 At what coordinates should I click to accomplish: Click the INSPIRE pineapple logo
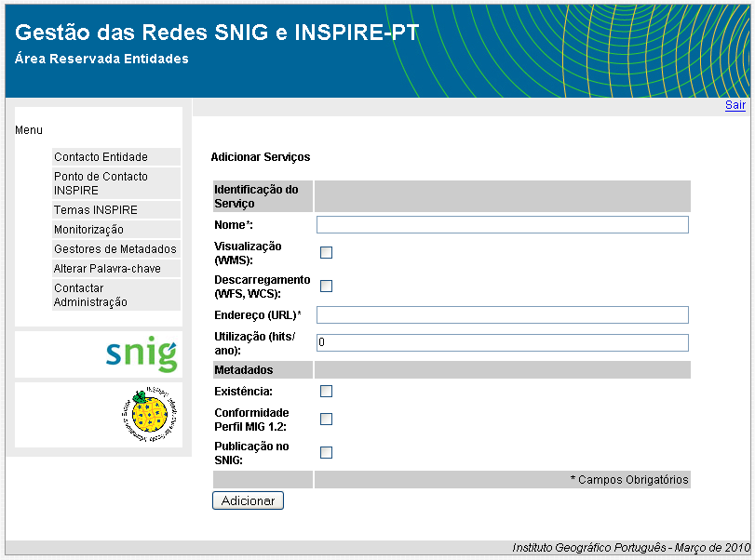(x=149, y=414)
